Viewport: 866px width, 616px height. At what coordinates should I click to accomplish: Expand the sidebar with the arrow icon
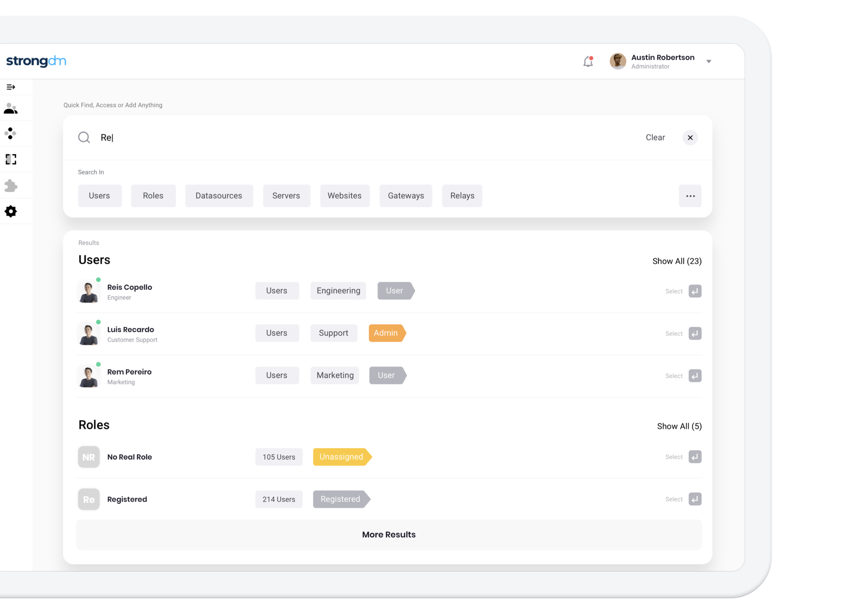point(11,87)
